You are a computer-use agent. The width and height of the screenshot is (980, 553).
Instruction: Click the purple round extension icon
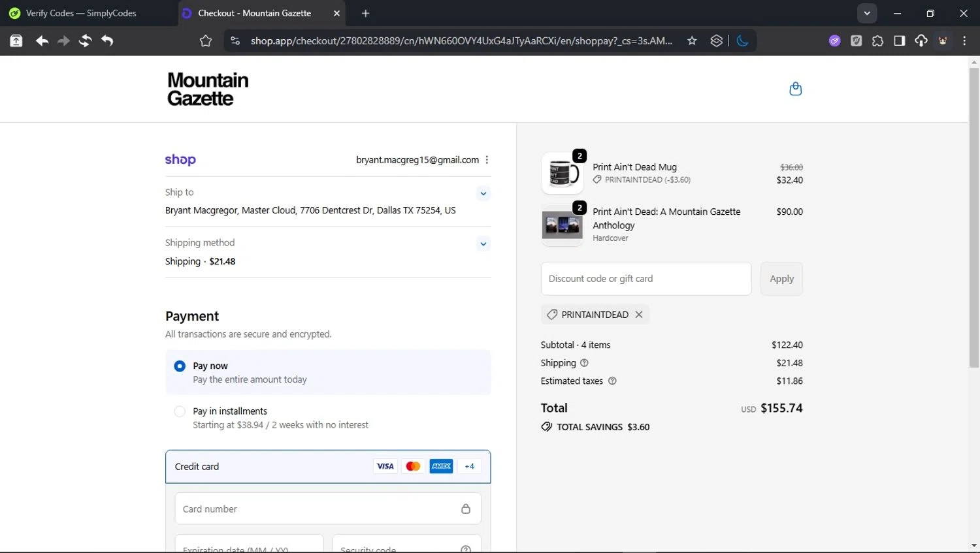(x=834, y=41)
